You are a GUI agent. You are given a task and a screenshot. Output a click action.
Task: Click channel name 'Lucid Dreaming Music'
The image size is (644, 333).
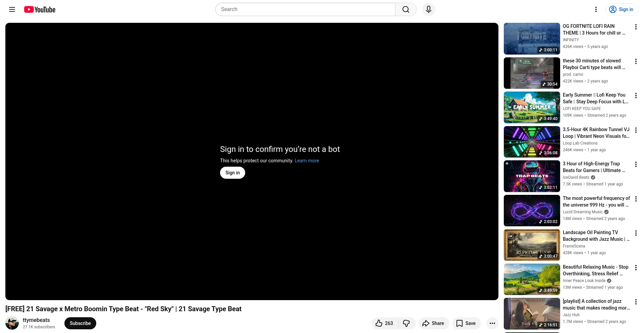tap(583, 212)
